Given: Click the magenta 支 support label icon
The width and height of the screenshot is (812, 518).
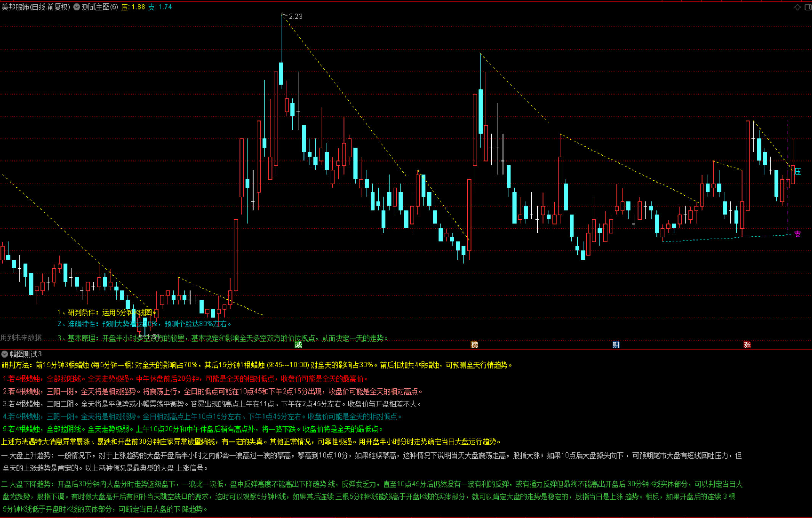Looking at the screenshot, I should [798, 234].
